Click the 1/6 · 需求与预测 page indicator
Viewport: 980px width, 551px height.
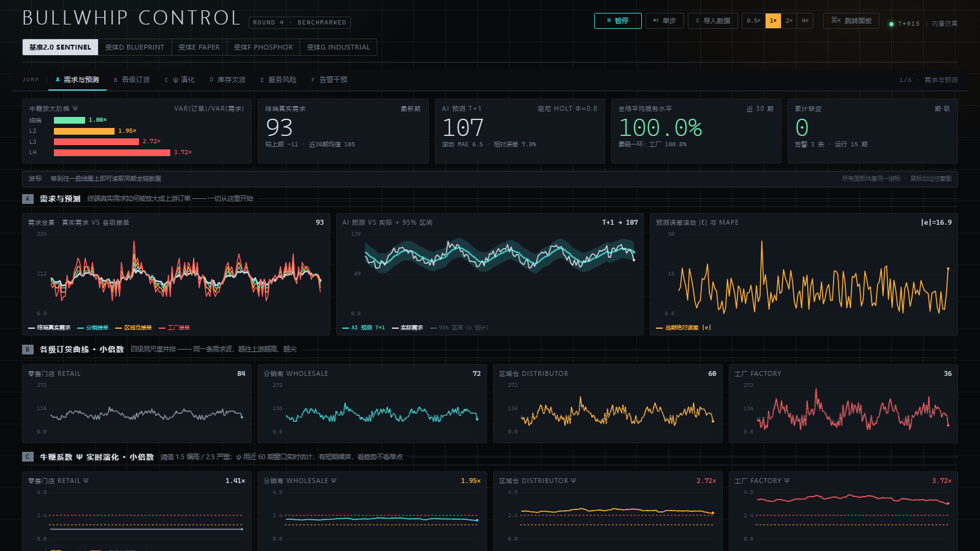[x=929, y=80]
